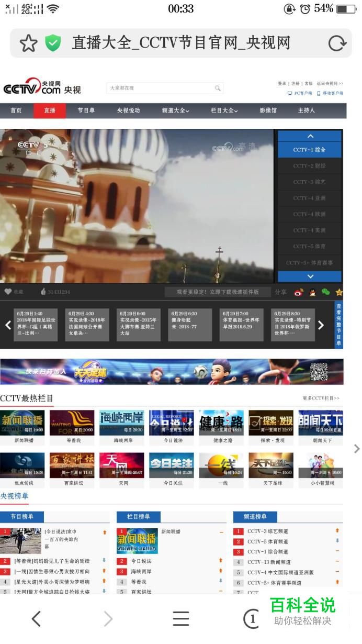Tap the side panel arrow at right edge
Image resolution: width=362 pixels, height=644 pixels.
[x=357, y=449]
